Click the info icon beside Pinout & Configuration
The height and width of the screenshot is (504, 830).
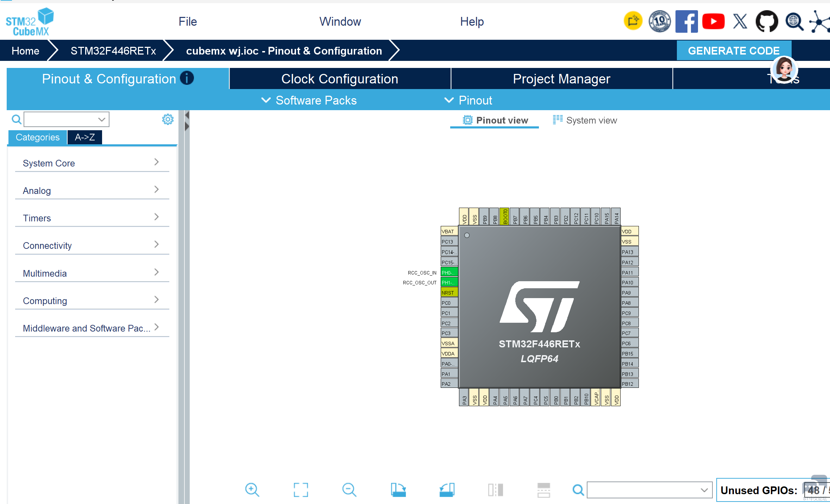[187, 78]
